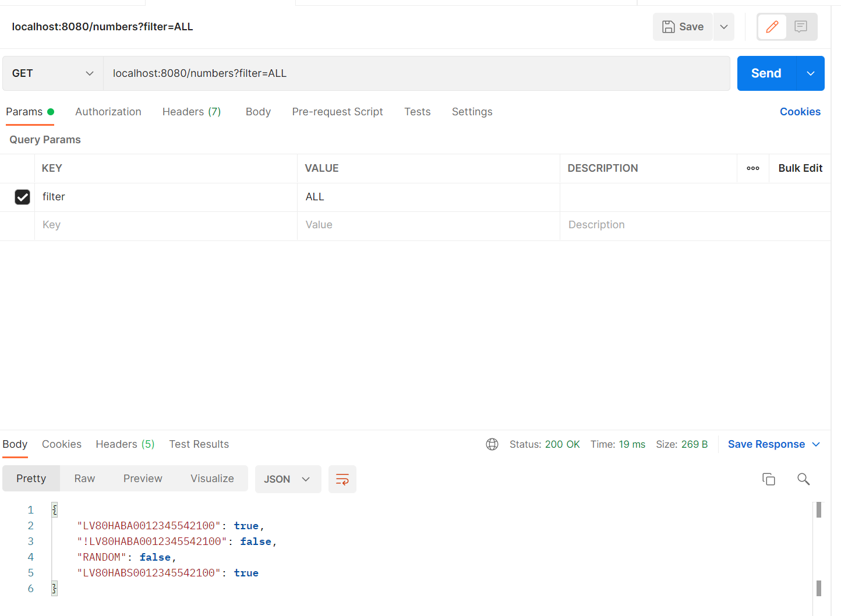
Task: Switch to edit mode with pencil icon
Action: click(x=772, y=27)
